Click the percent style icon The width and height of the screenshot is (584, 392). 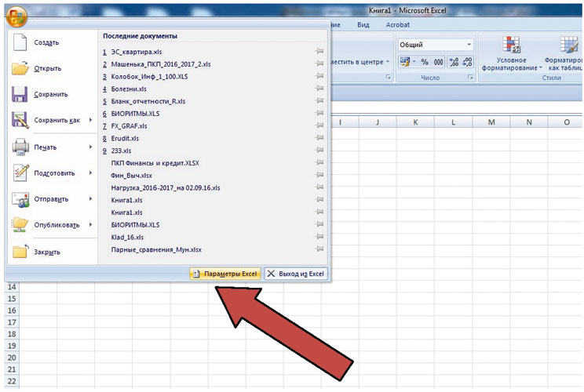[x=425, y=62]
